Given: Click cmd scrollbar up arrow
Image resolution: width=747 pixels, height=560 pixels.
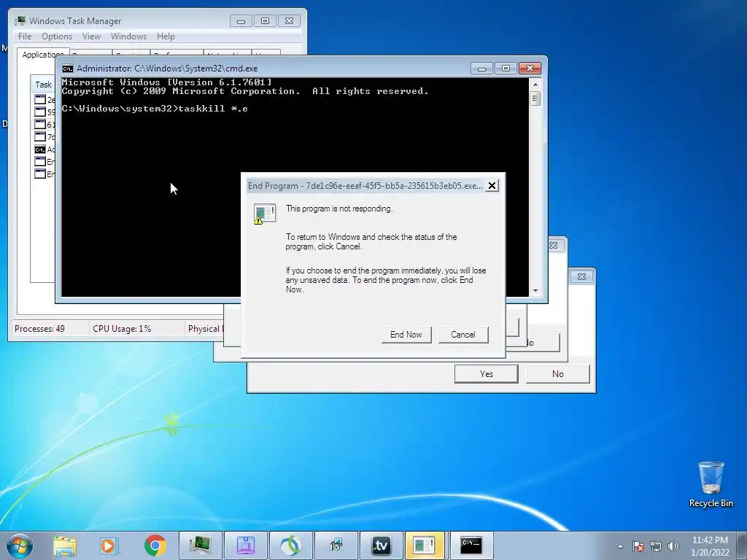Looking at the screenshot, I should point(535,85).
